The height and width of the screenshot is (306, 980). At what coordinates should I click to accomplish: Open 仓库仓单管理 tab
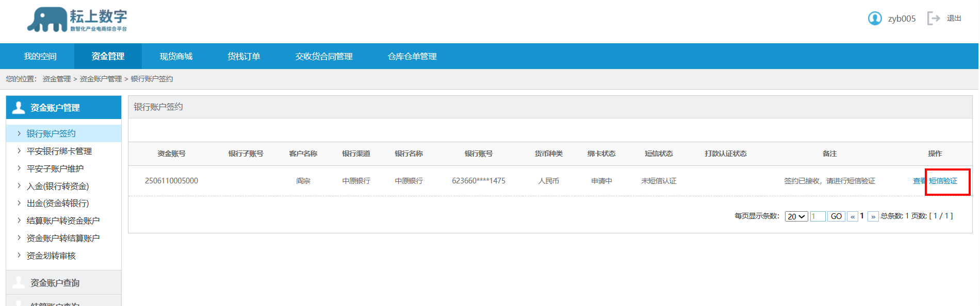(x=412, y=56)
